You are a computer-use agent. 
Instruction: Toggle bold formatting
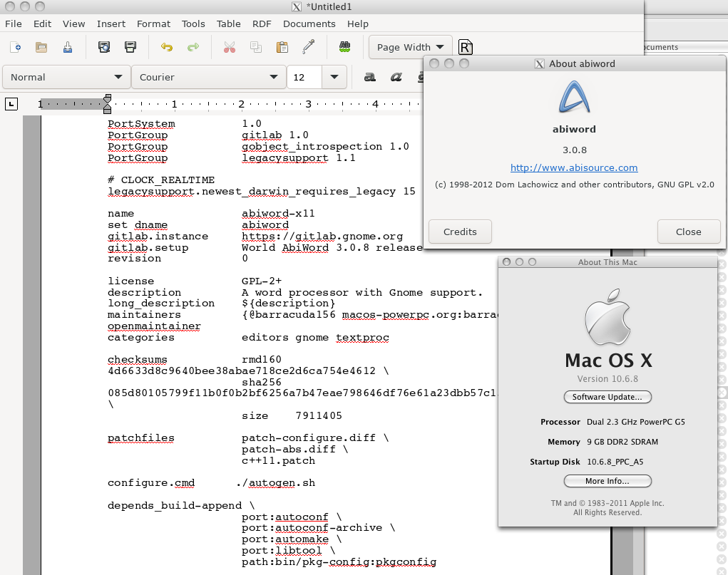click(x=369, y=77)
